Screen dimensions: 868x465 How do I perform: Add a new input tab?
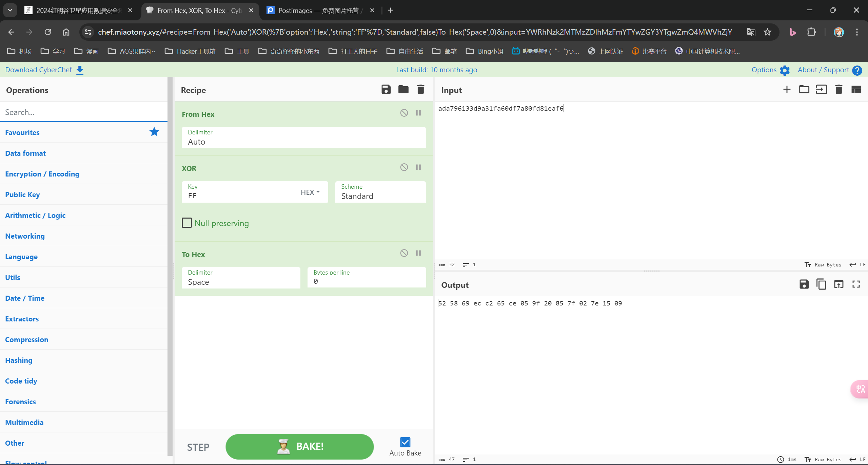click(787, 90)
